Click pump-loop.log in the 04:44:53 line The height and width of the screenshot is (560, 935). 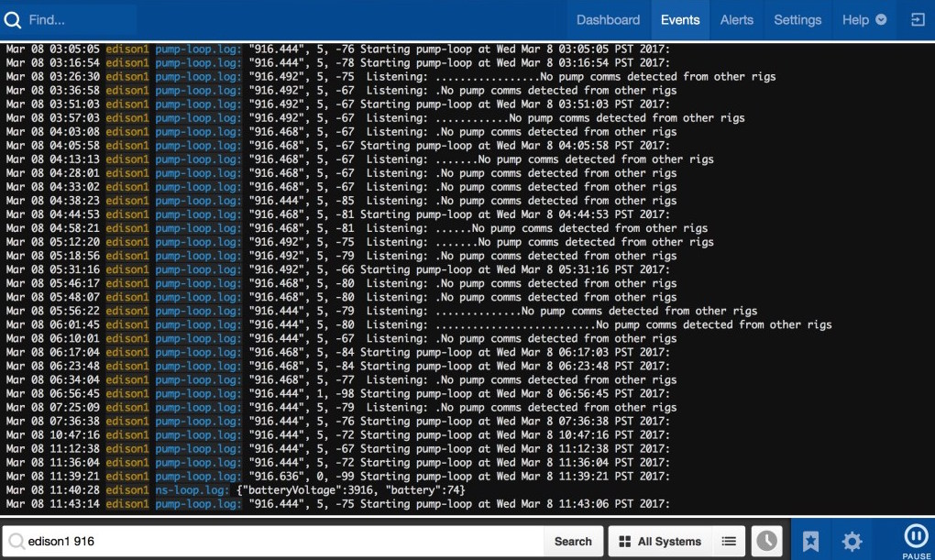tap(199, 214)
